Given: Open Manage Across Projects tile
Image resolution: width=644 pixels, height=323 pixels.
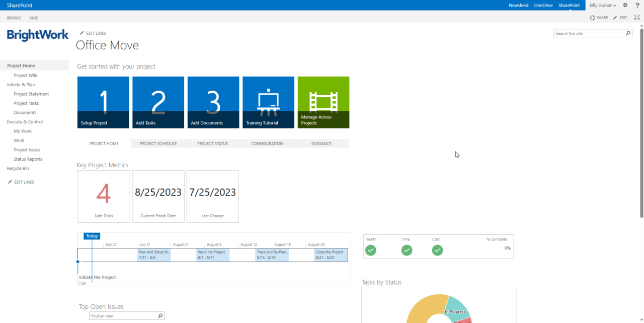Looking at the screenshot, I should point(323,102).
